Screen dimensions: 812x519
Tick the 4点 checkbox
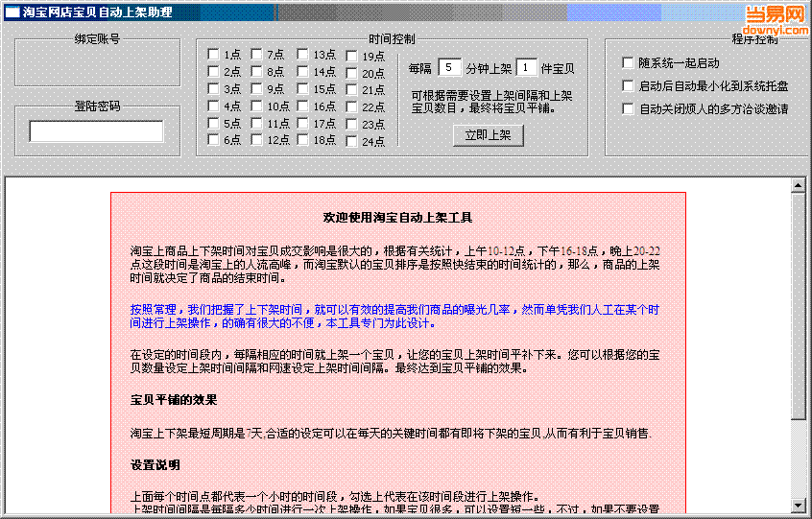(x=213, y=106)
